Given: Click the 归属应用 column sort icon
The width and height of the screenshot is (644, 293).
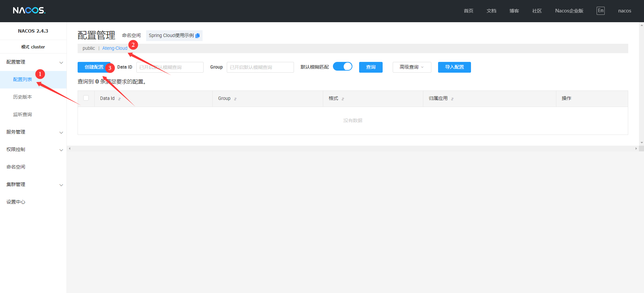Looking at the screenshot, I should tap(452, 99).
